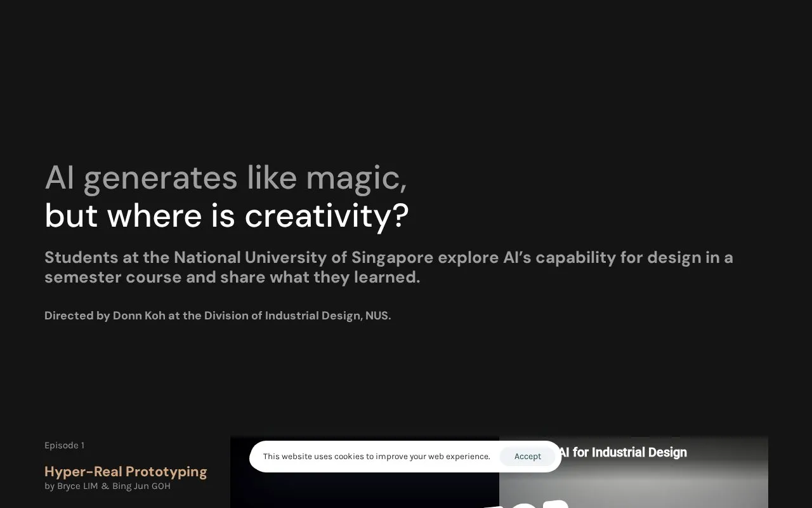Open the Hyper-Real Prototyping episode link

pyautogui.click(x=126, y=472)
